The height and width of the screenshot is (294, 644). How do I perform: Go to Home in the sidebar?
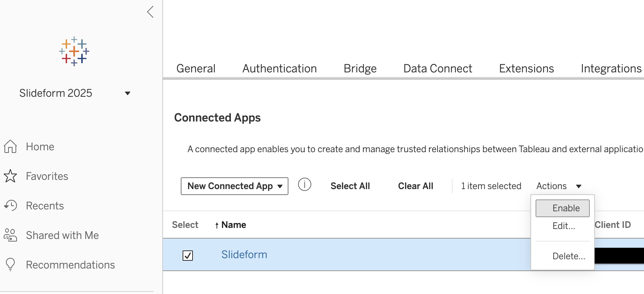pos(40,147)
